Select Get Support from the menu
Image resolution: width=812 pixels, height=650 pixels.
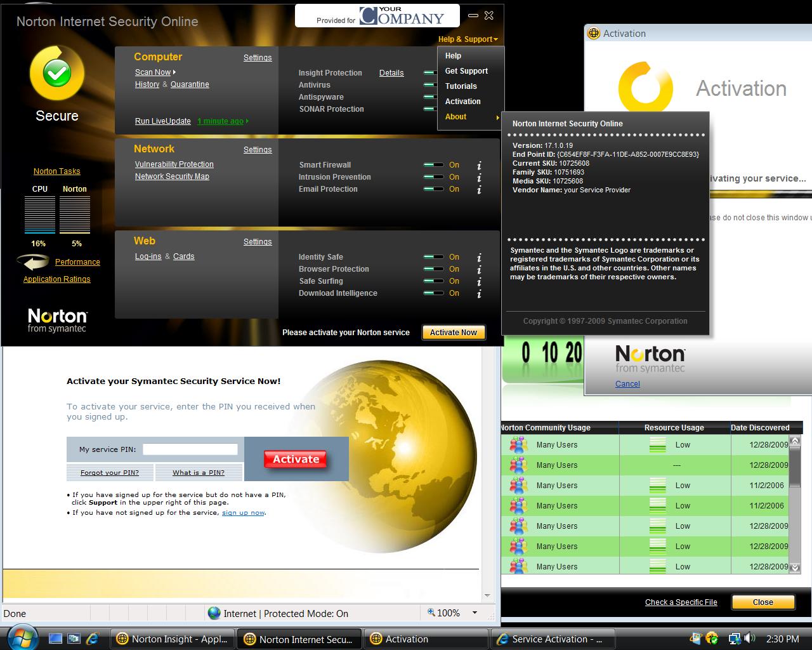466,71
